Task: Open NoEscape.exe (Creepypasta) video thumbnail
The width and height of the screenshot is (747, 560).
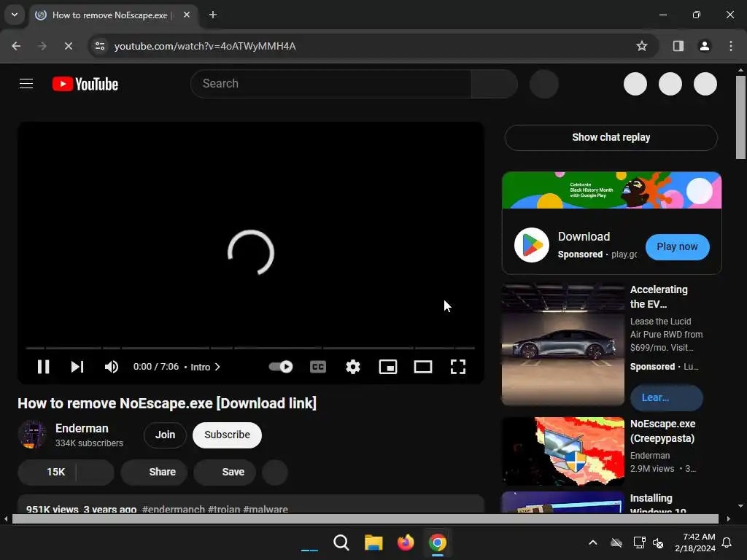Action: click(x=562, y=451)
